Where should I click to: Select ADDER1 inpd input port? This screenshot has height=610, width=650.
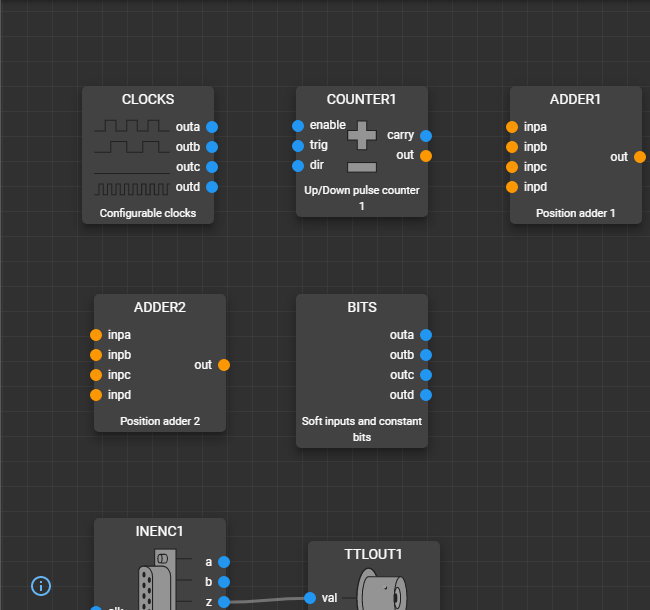(512, 187)
